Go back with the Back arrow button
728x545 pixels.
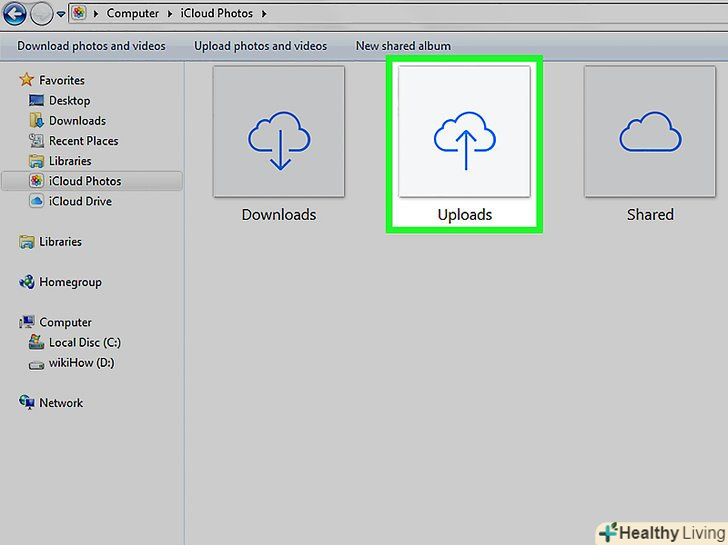15,14
